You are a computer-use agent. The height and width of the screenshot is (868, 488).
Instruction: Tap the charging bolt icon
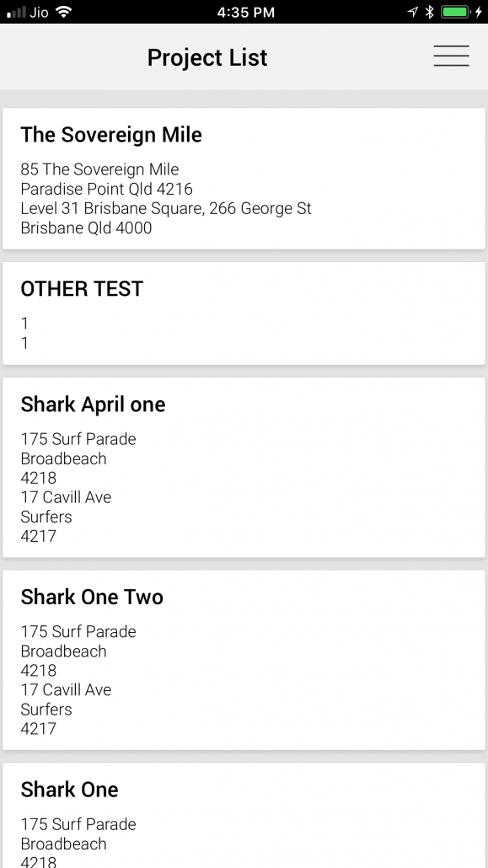point(479,12)
